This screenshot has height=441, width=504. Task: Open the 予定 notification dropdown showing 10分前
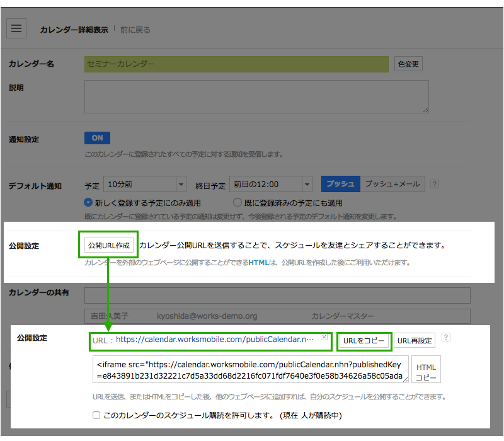(144, 185)
